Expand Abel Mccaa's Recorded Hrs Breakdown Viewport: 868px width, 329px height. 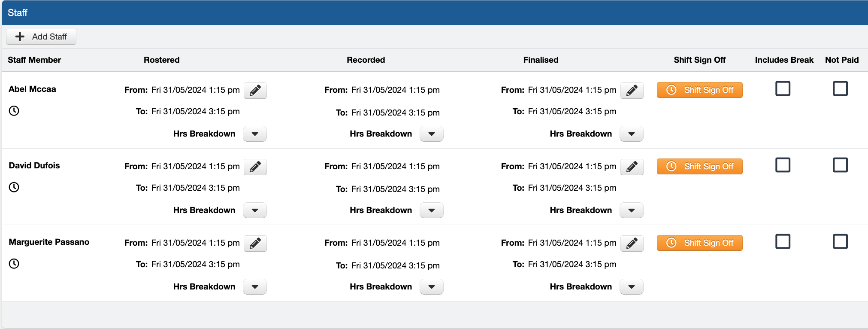point(432,134)
